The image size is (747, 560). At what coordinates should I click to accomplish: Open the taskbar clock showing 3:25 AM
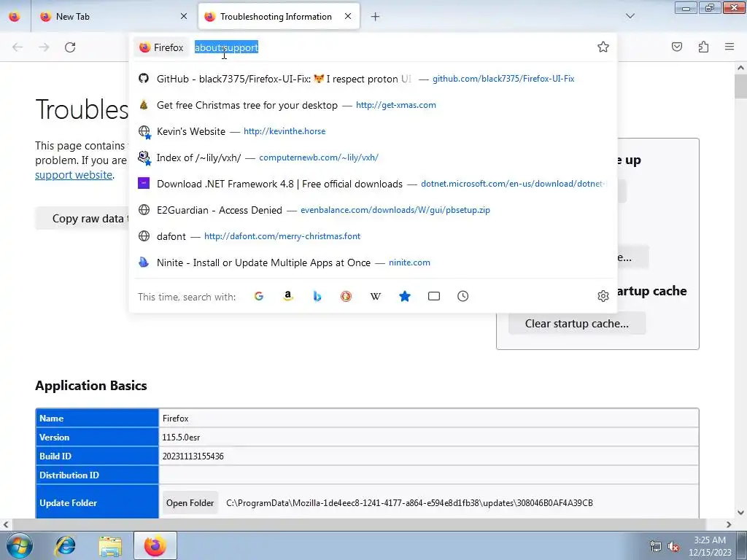click(x=710, y=546)
